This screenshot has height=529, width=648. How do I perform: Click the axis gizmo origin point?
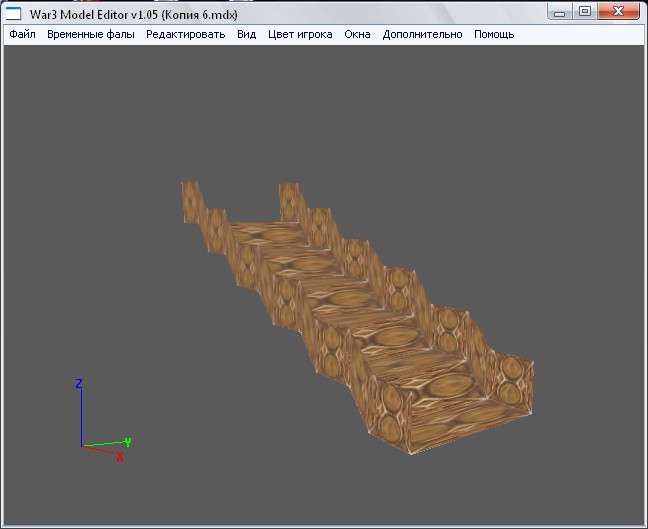coord(82,446)
